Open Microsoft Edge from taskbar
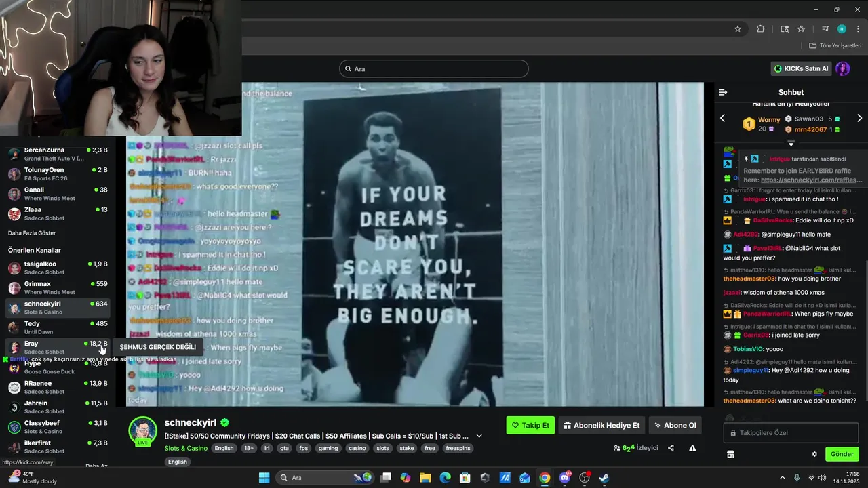Screen dimensions: 868x488 [x=445, y=478]
